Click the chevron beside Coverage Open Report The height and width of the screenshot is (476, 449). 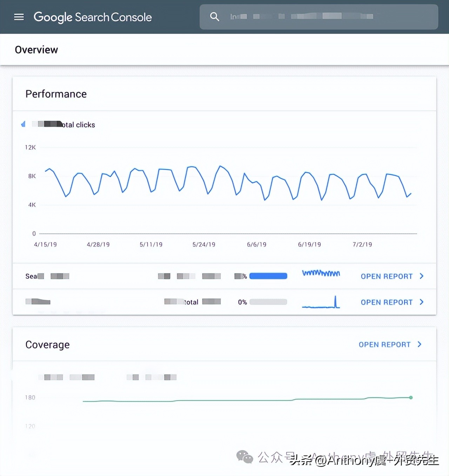(420, 344)
